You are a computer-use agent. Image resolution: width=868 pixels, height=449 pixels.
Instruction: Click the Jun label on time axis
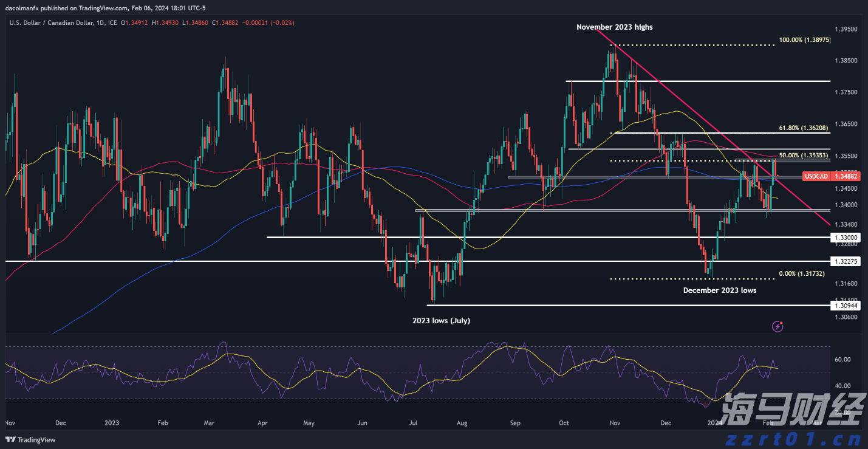coord(364,422)
